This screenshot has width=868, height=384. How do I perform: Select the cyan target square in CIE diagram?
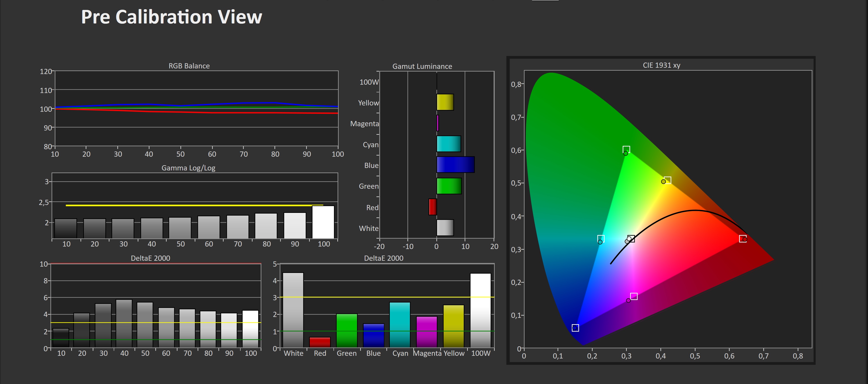pyautogui.click(x=601, y=239)
